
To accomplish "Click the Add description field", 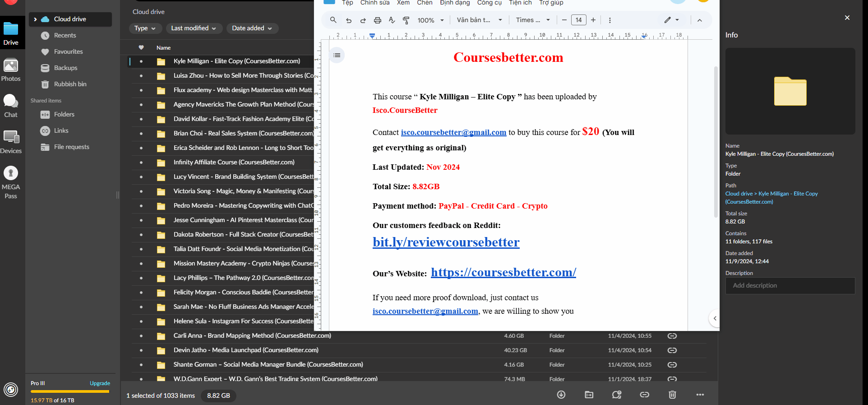I will (x=790, y=286).
